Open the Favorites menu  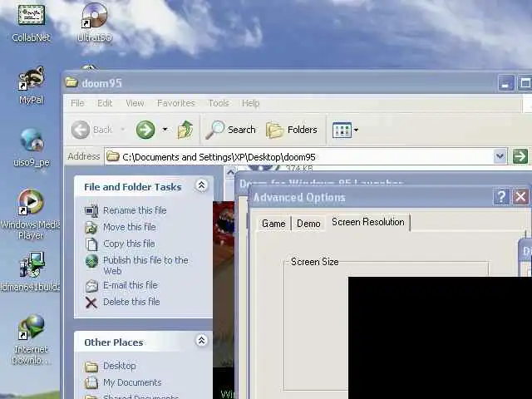pos(176,103)
